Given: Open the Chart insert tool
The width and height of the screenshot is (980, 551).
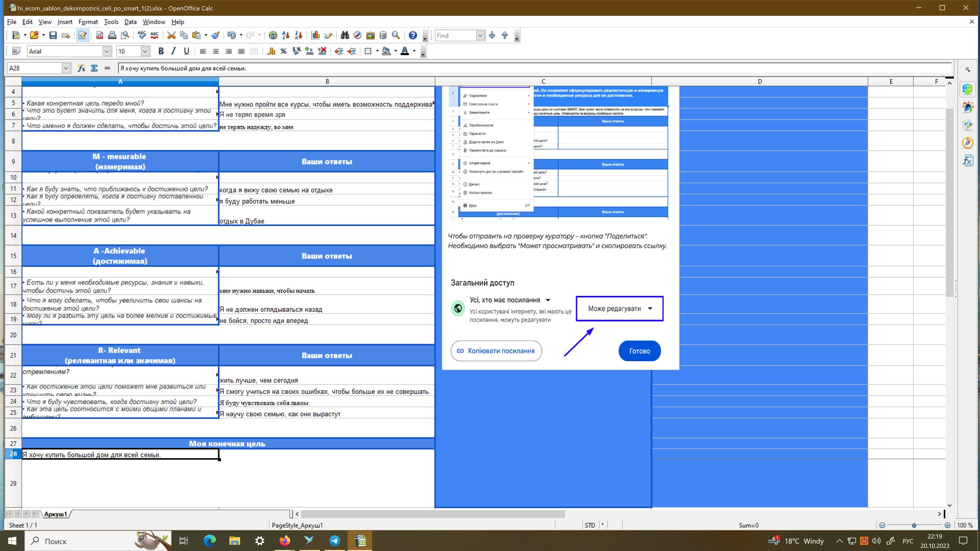Looking at the screenshot, I should pos(315,35).
